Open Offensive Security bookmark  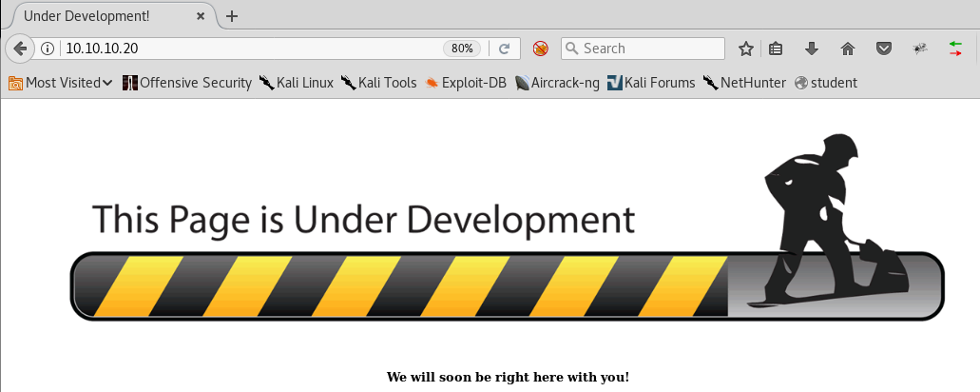187,83
